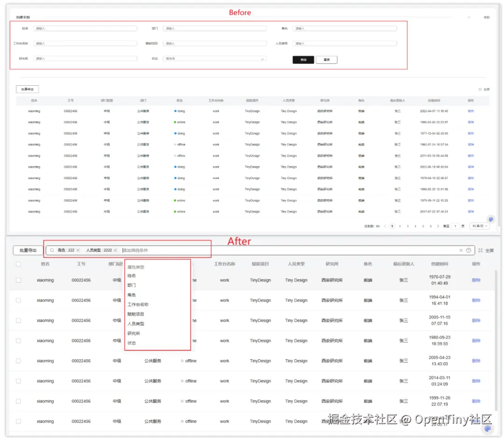Image resolution: width=504 pixels, height=438 pixels.
Task: Click the 工号 column header in the After table
Action: point(81,264)
